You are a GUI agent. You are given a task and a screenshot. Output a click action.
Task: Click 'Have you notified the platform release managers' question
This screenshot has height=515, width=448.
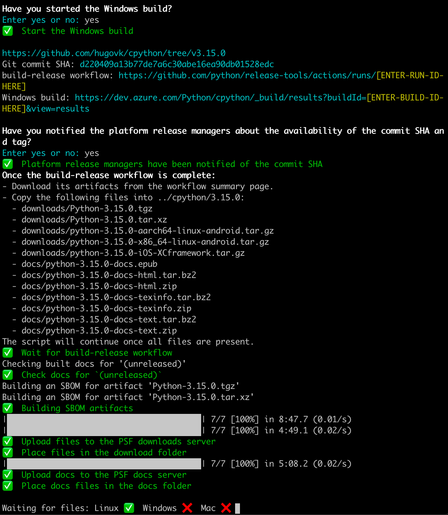pyautogui.click(x=223, y=136)
